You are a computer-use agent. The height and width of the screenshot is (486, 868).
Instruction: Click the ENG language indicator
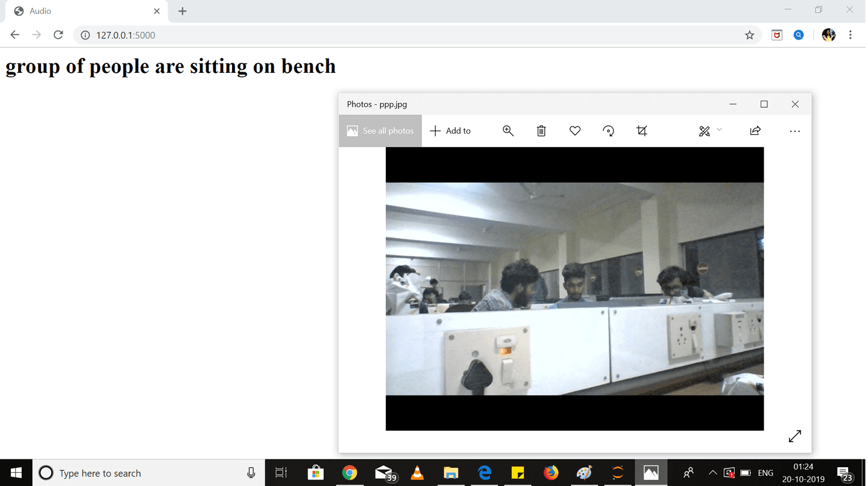click(766, 473)
